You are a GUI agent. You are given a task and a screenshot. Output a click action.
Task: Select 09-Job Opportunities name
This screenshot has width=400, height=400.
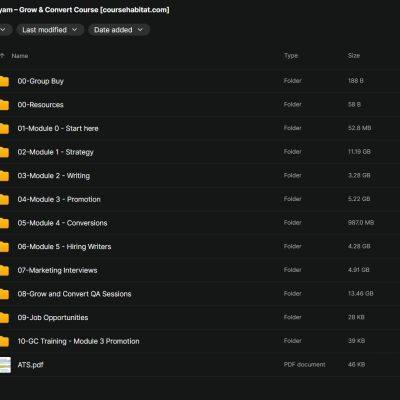53,318
